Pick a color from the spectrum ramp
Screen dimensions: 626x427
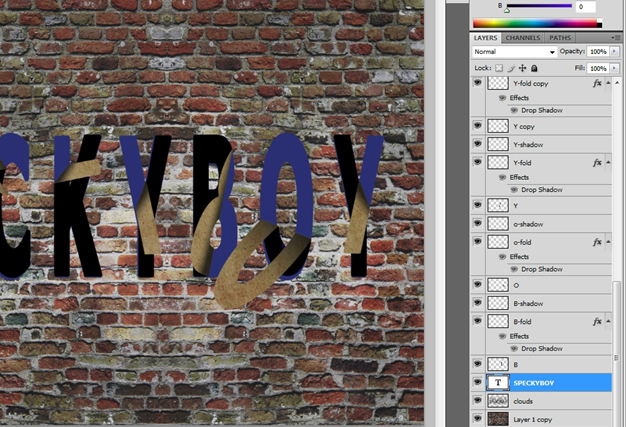pyautogui.click(x=535, y=23)
